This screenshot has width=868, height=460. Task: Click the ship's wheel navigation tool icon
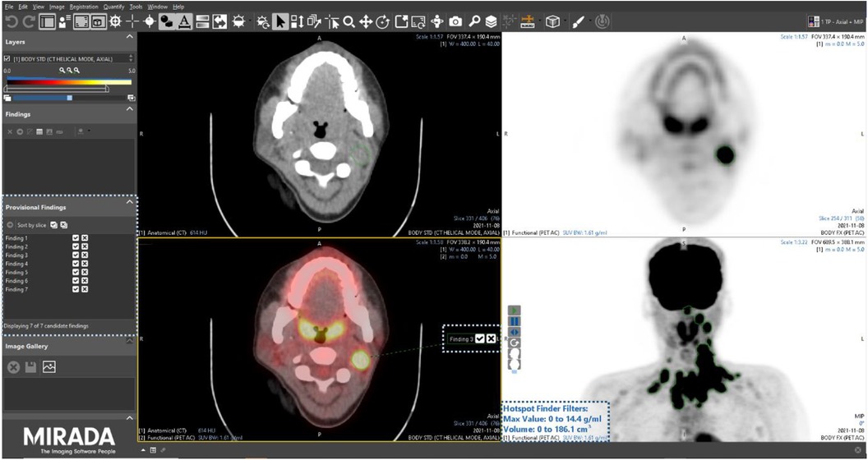(x=115, y=21)
